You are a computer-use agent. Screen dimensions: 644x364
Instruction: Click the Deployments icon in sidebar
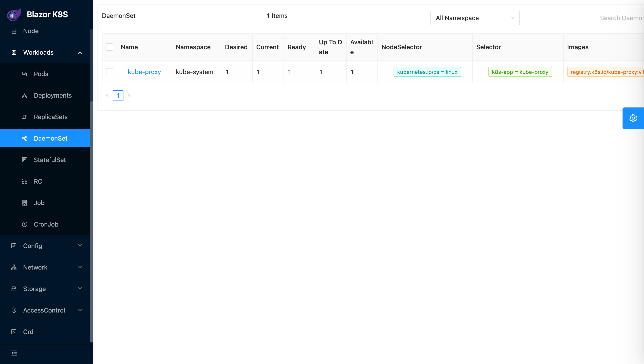pyautogui.click(x=25, y=95)
